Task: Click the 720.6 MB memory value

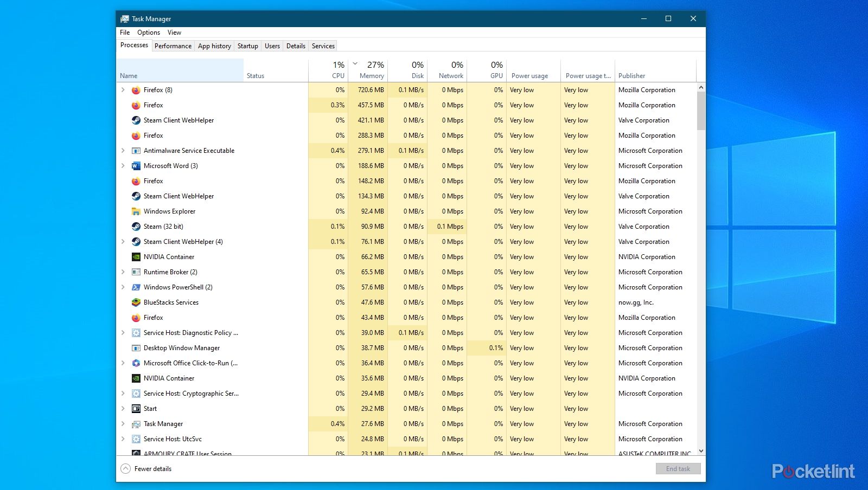Action: (371, 90)
